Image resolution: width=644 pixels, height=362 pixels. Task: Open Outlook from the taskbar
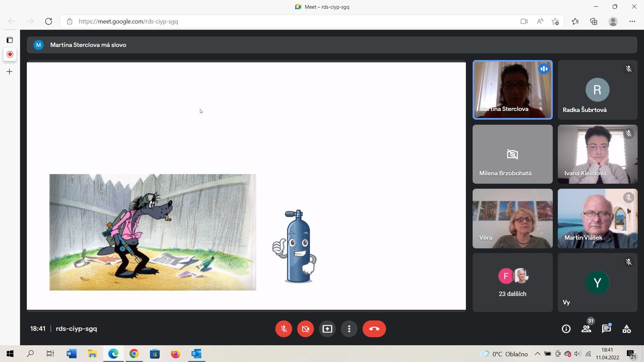click(x=197, y=354)
